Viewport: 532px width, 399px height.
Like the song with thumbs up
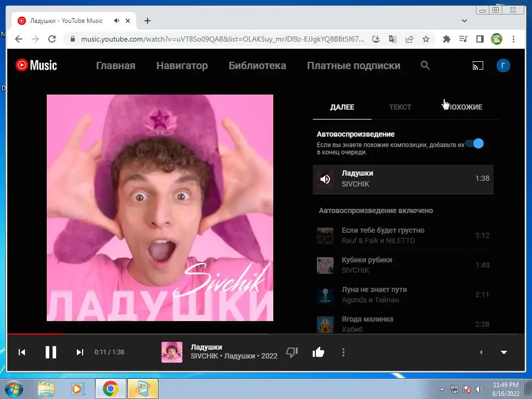click(x=318, y=352)
